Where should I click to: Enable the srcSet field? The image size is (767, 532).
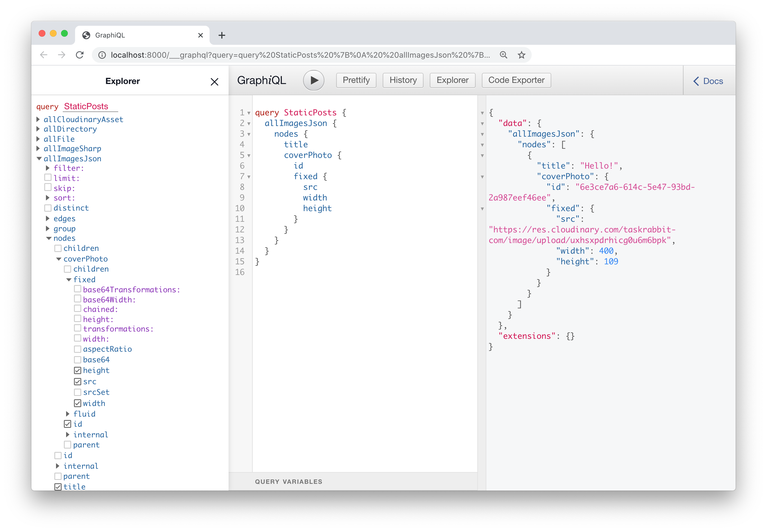coord(77,392)
